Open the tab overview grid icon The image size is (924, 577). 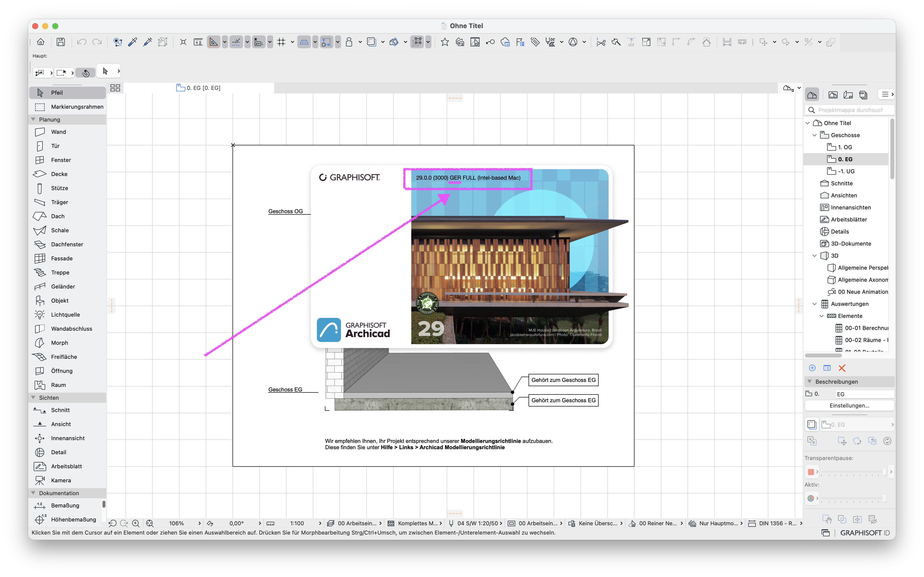pos(115,88)
